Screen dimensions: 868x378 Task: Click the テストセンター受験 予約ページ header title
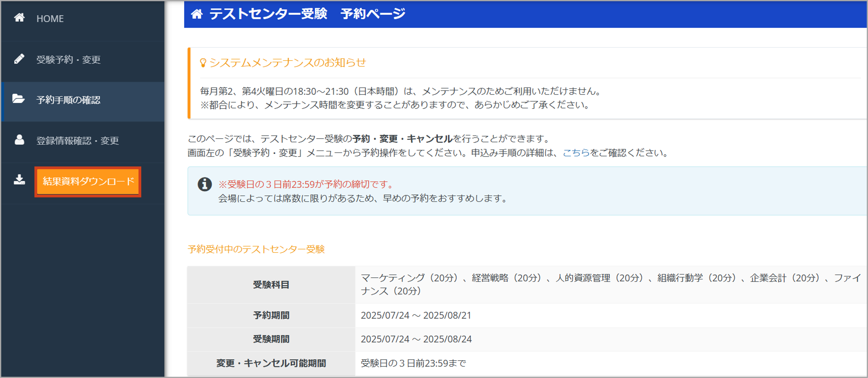tap(307, 14)
